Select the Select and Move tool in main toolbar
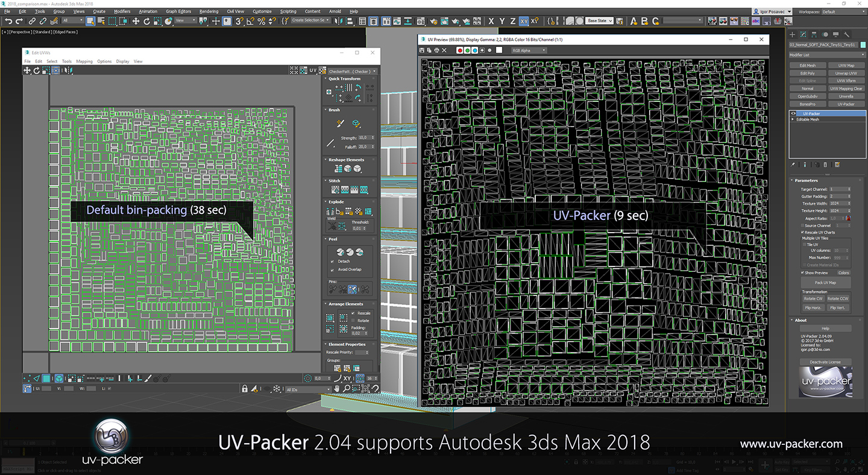Image resolution: width=868 pixels, height=475 pixels. click(136, 21)
